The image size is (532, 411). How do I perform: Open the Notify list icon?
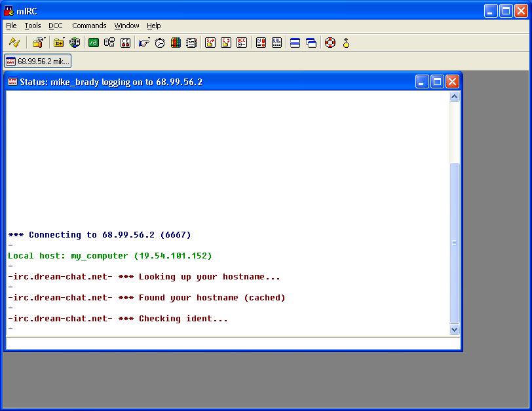pyautogui.click(x=261, y=43)
